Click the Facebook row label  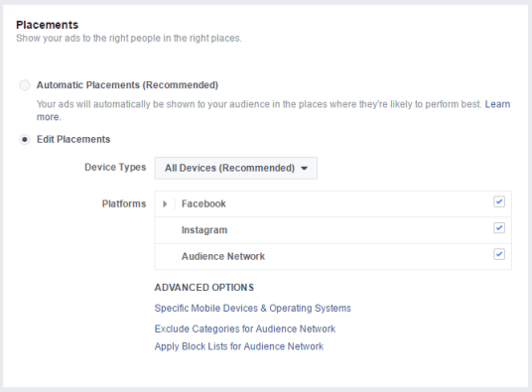click(203, 203)
